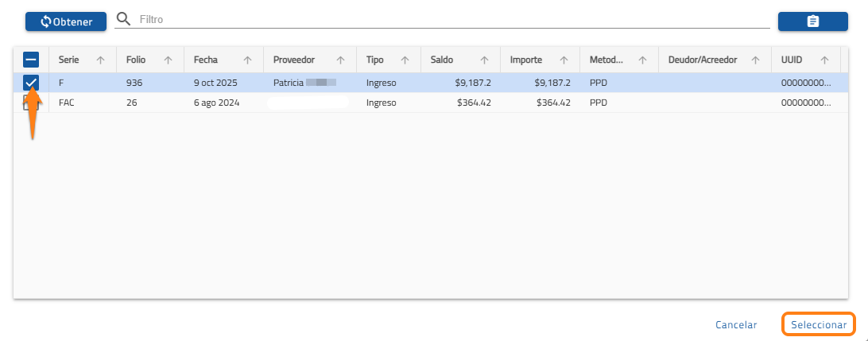Sort by Saldo column arrow

(483, 60)
